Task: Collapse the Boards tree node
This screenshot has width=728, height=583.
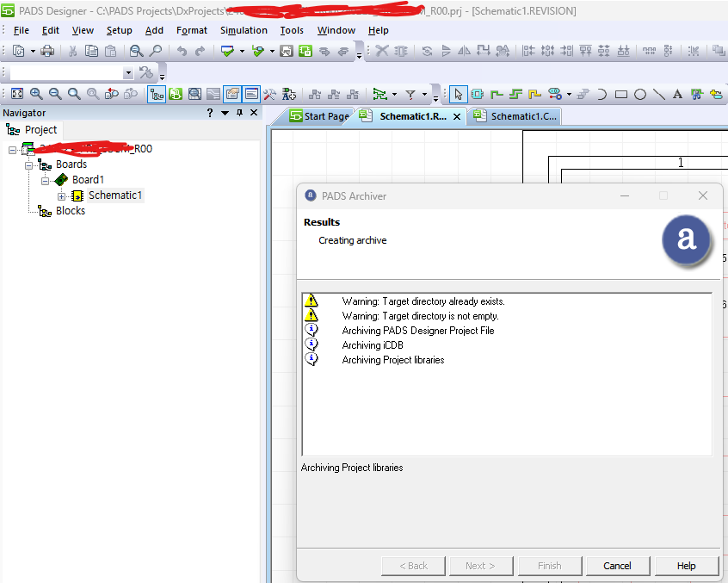Action: (29, 164)
